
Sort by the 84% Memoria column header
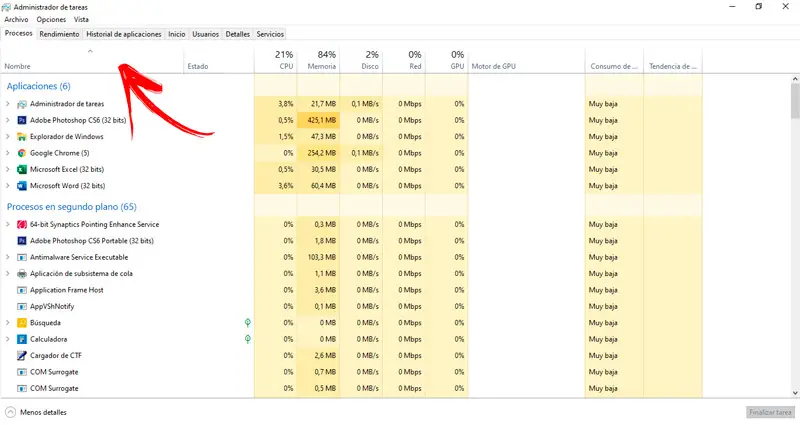click(x=318, y=60)
